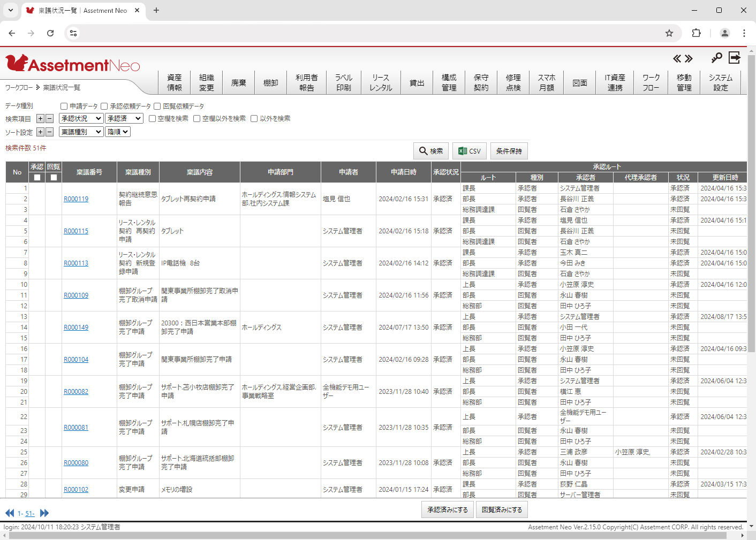
Task: Toggle the 承認 select-all header checkbox
Action: (37, 177)
